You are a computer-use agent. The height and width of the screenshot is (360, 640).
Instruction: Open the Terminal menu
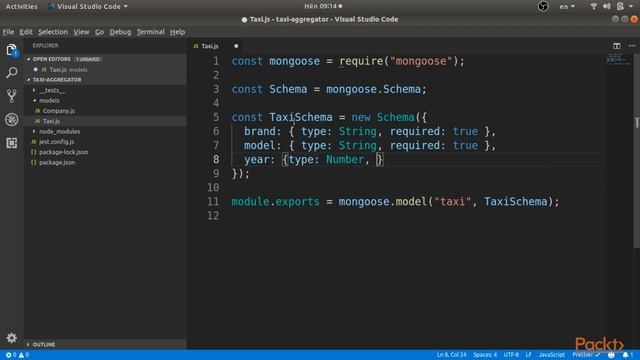(150, 32)
